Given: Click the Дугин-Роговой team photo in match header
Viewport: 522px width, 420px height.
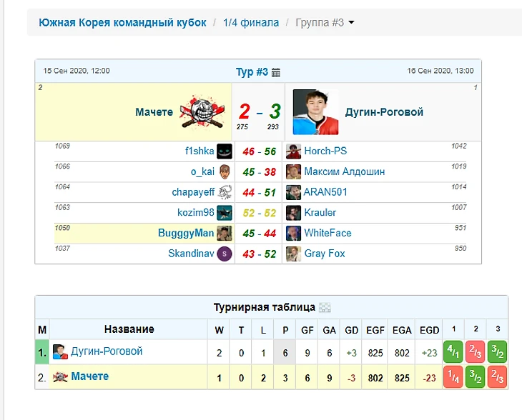Looking at the screenshot, I should point(315,111).
